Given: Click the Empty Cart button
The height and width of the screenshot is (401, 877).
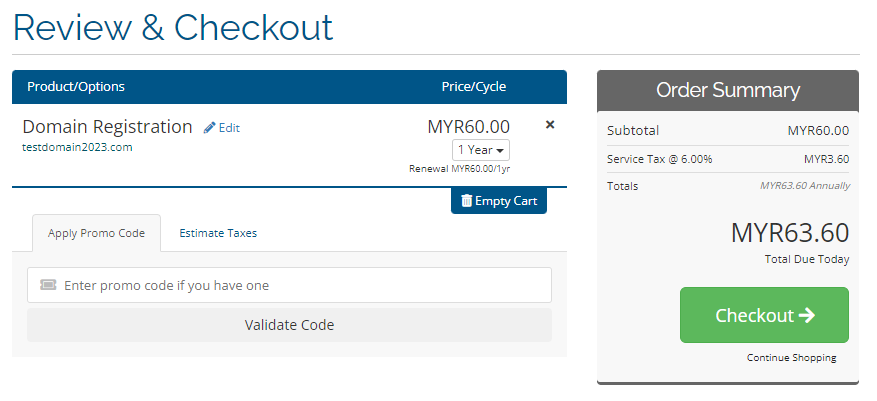Looking at the screenshot, I should pyautogui.click(x=499, y=201).
